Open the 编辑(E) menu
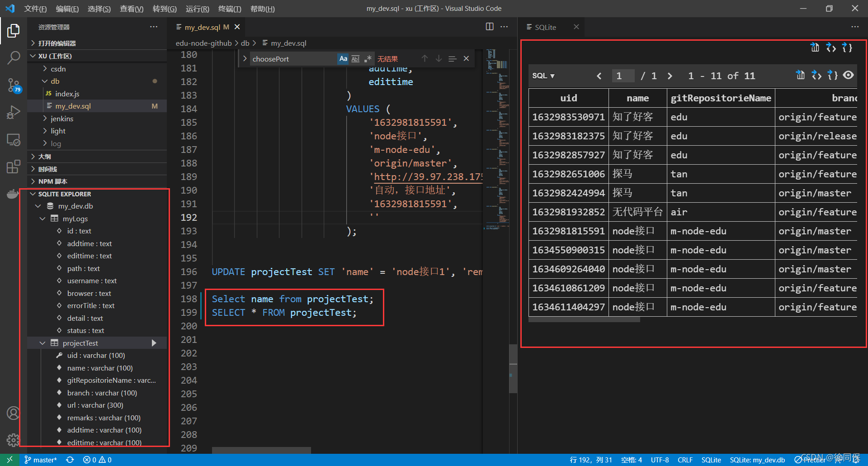868x466 pixels. pyautogui.click(x=67, y=9)
